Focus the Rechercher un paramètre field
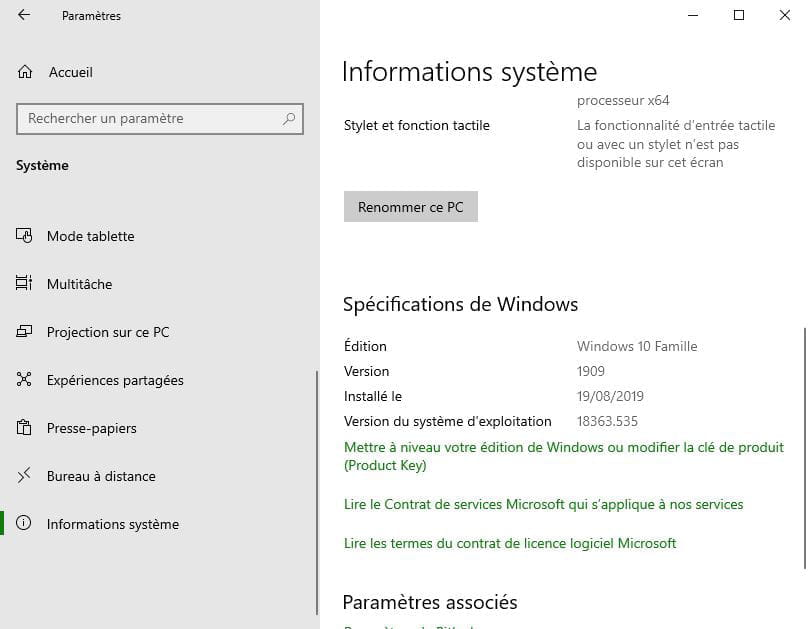This screenshot has width=808, height=629. click(160, 118)
